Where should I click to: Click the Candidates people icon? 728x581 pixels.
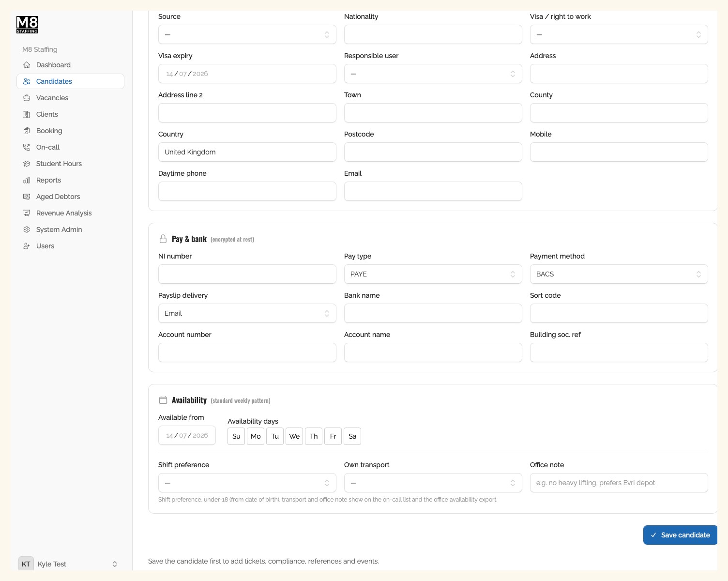coord(27,81)
